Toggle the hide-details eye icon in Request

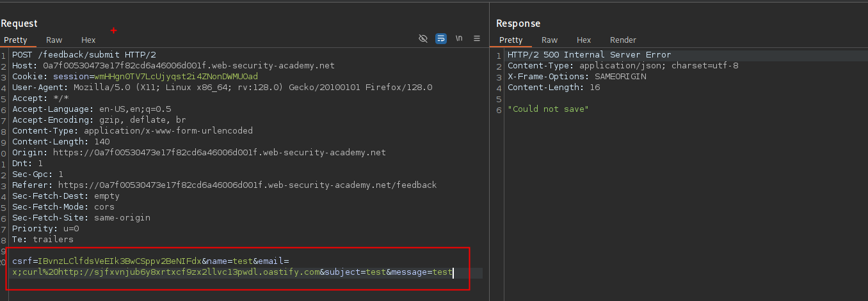(x=422, y=39)
